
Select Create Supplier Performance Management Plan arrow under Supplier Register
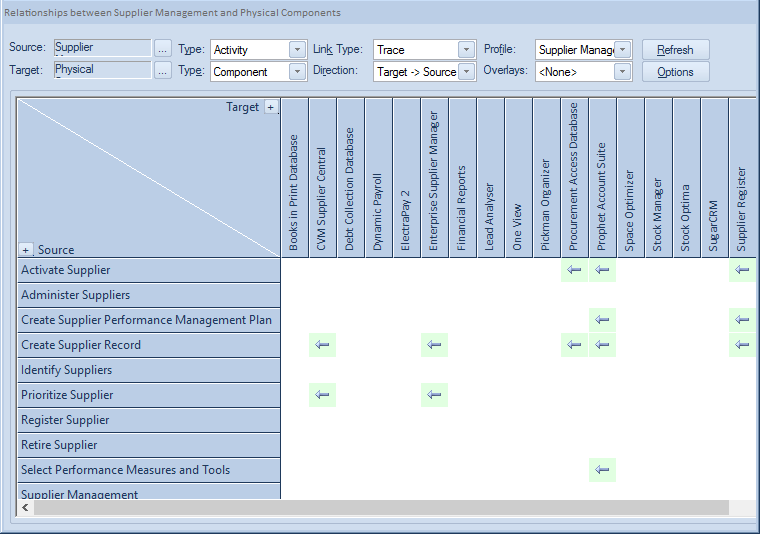pos(742,320)
